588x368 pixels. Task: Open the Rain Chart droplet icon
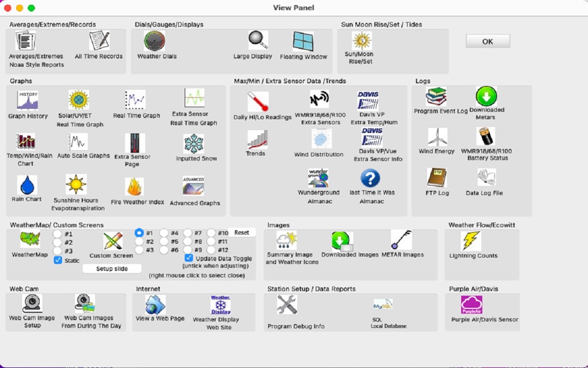point(27,185)
